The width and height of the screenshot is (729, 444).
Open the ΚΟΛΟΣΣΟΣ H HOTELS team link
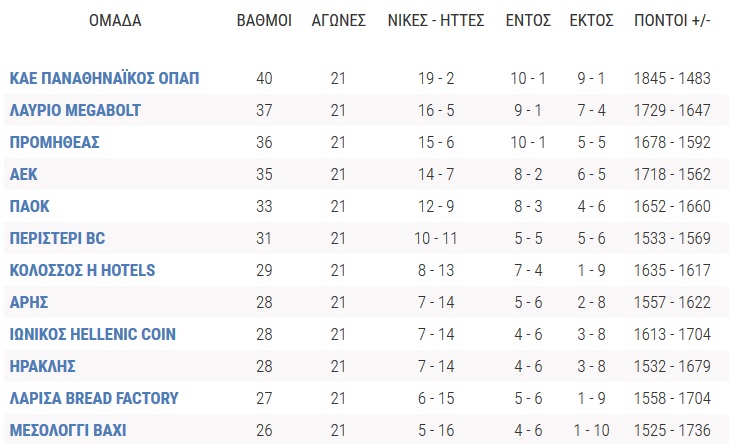[82, 271]
